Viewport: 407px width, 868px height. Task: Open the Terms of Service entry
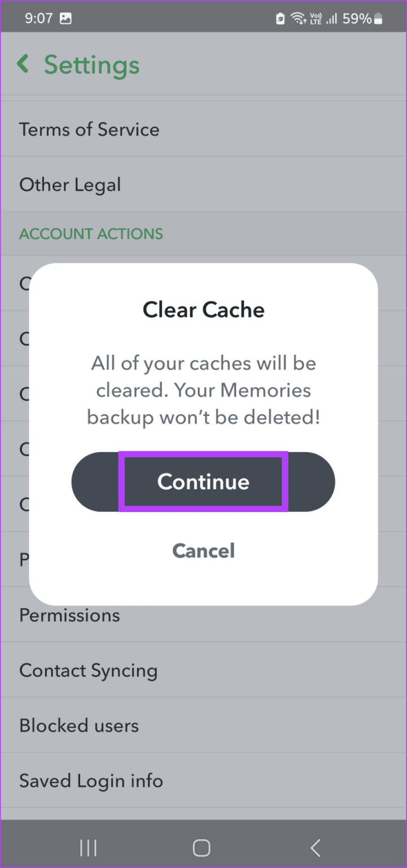tap(89, 129)
